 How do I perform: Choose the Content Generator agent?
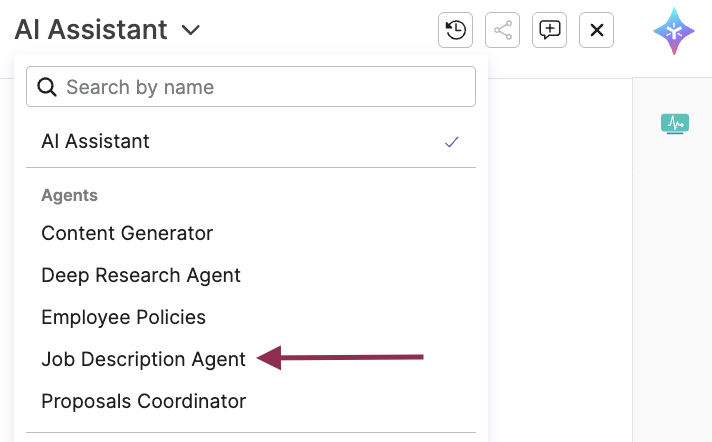click(127, 233)
